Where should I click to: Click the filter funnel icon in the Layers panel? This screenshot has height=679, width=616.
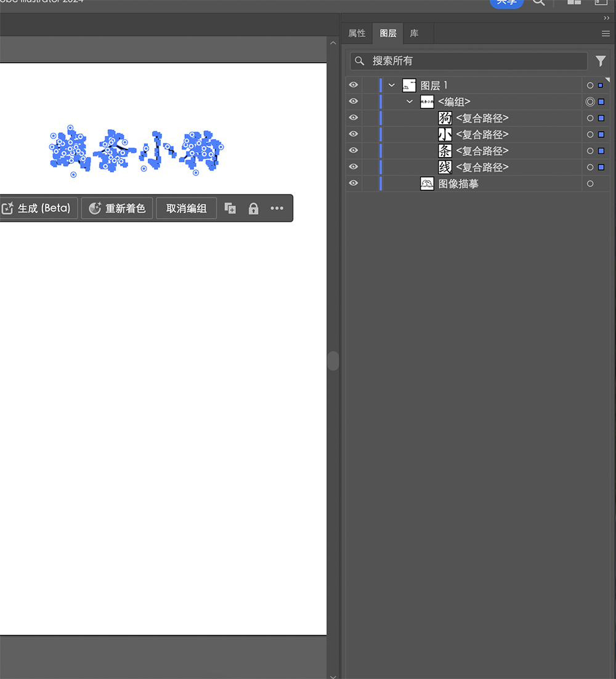point(601,61)
